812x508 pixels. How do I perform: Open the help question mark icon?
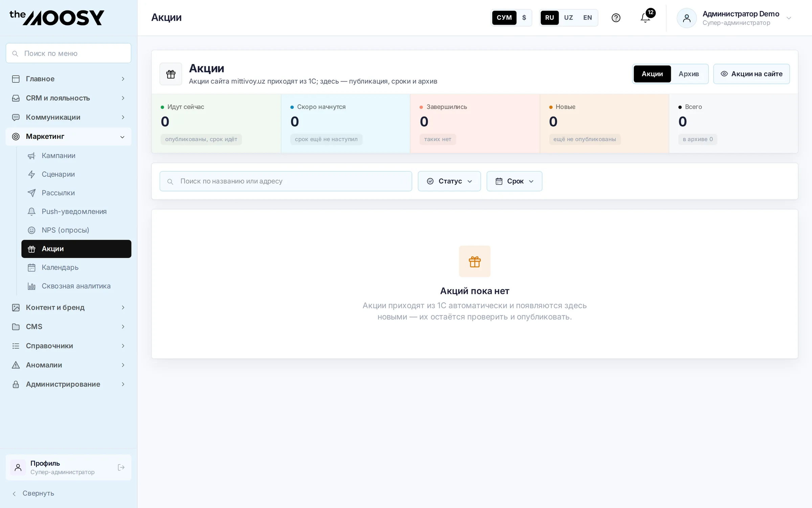click(616, 18)
